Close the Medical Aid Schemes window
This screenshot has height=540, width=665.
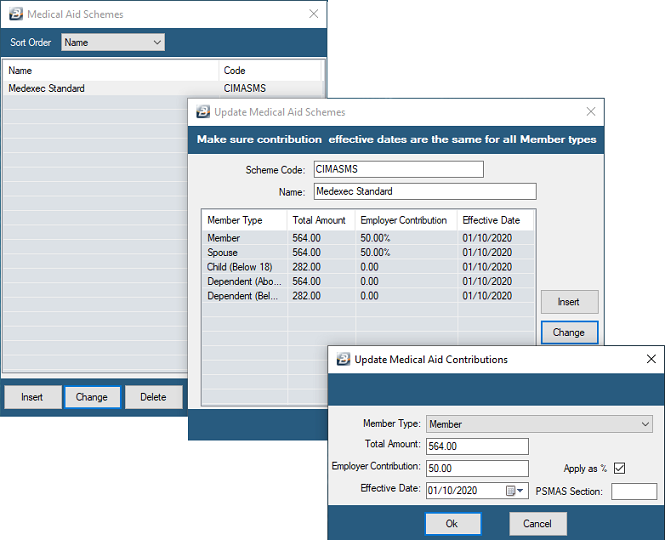pyautogui.click(x=313, y=14)
